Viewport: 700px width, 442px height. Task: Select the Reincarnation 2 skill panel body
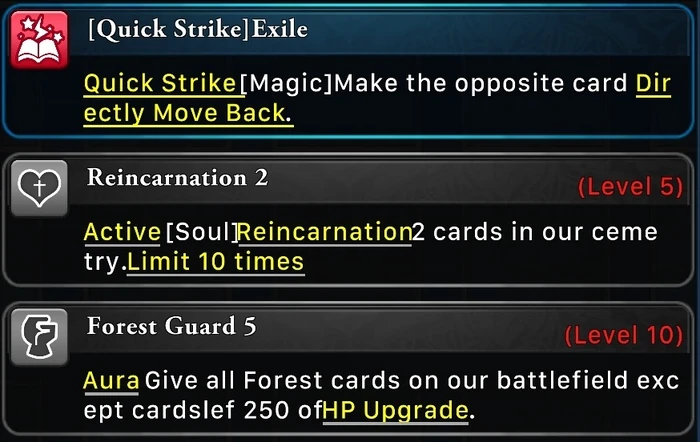[x=348, y=220]
